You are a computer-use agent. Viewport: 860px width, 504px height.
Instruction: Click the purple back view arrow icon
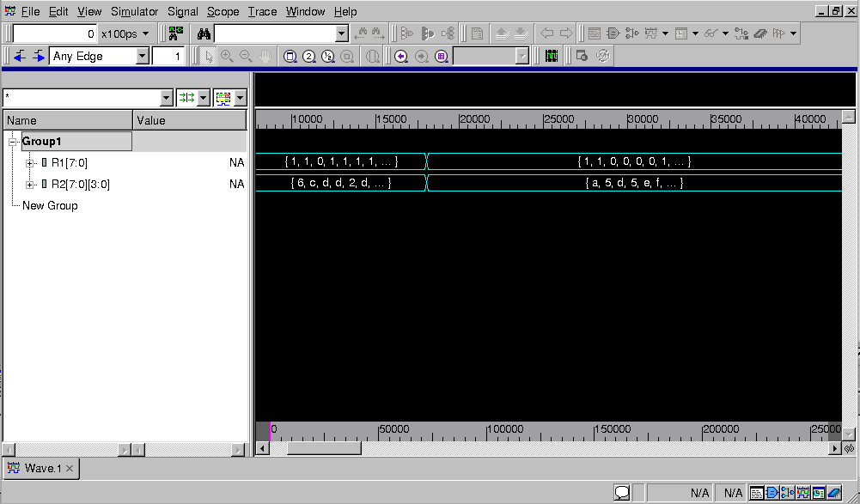point(401,56)
